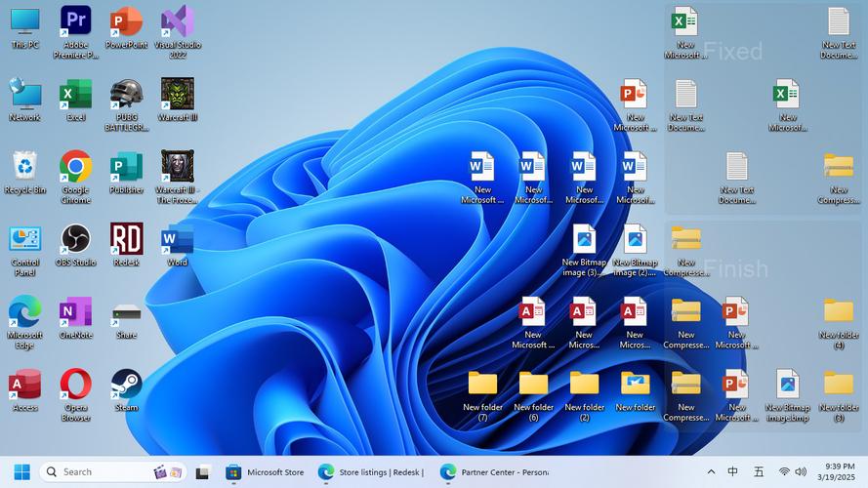Launch Google Chrome shortcut

coord(76,177)
